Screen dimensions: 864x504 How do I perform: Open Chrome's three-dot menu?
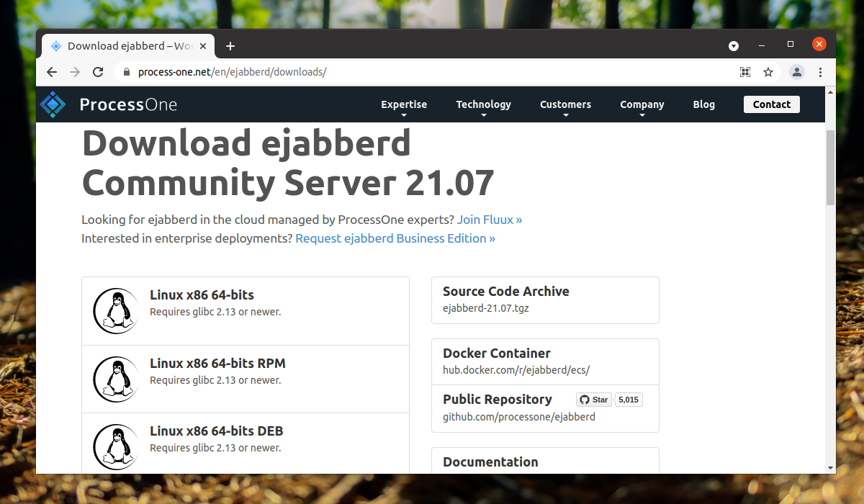tap(820, 72)
